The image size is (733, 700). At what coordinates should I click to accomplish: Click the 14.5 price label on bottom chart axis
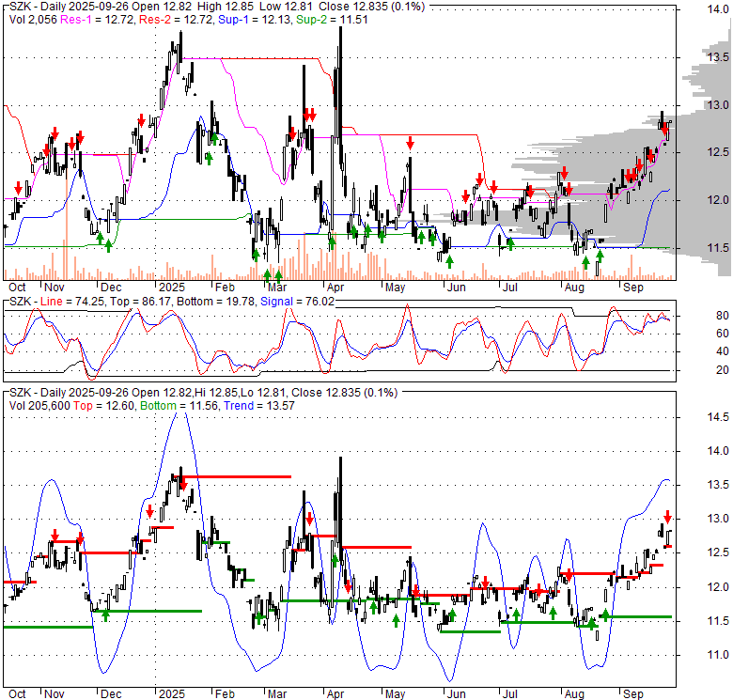(718, 417)
